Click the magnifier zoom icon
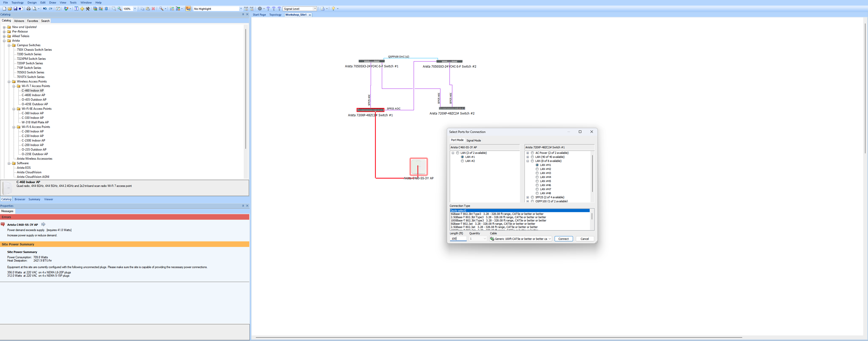 pos(120,9)
